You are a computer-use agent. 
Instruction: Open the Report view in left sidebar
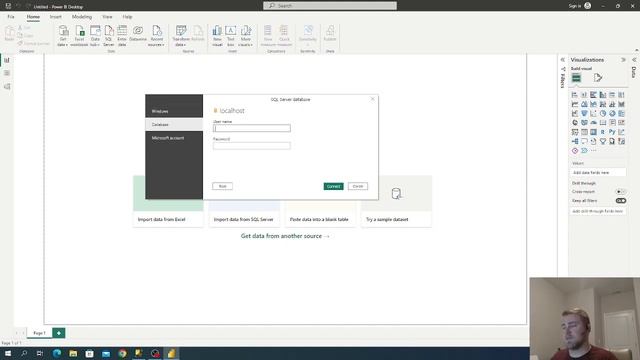(7, 60)
